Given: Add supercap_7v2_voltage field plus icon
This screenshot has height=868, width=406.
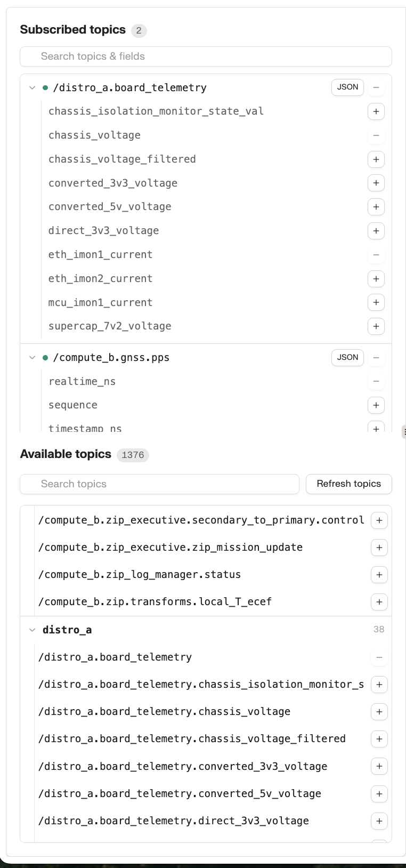Looking at the screenshot, I should click(376, 326).
